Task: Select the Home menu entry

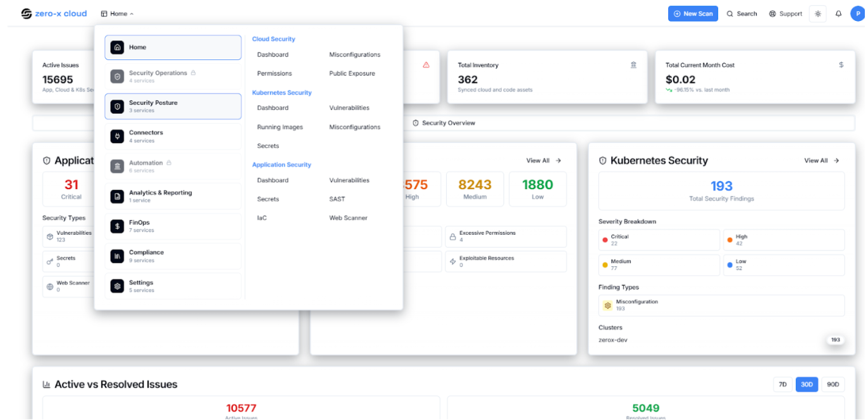Action: [173, 47]
